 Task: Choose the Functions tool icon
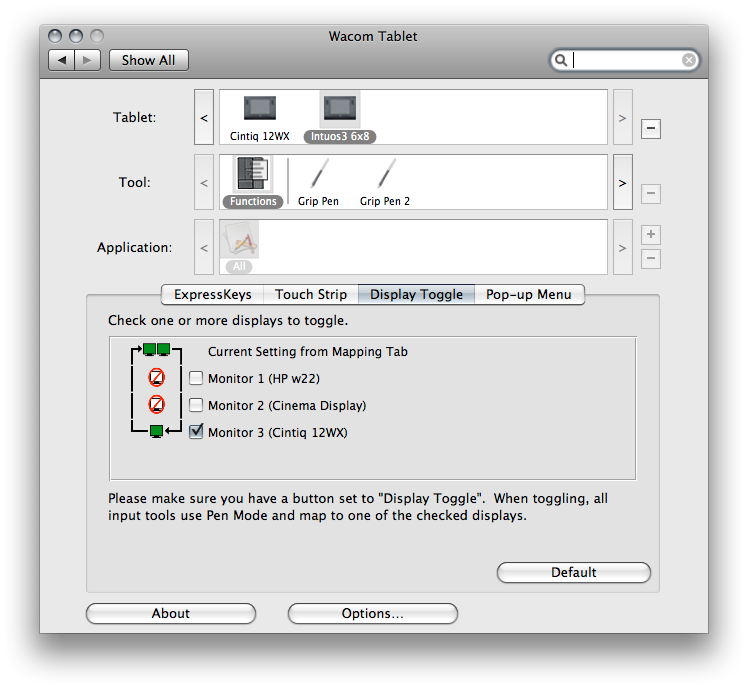253,174
